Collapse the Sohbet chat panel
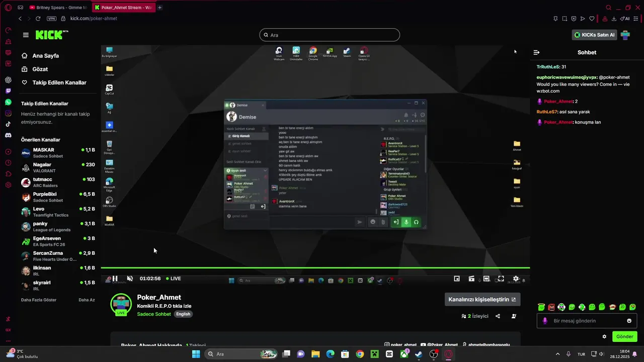644x362 pixels. (536, 52)
